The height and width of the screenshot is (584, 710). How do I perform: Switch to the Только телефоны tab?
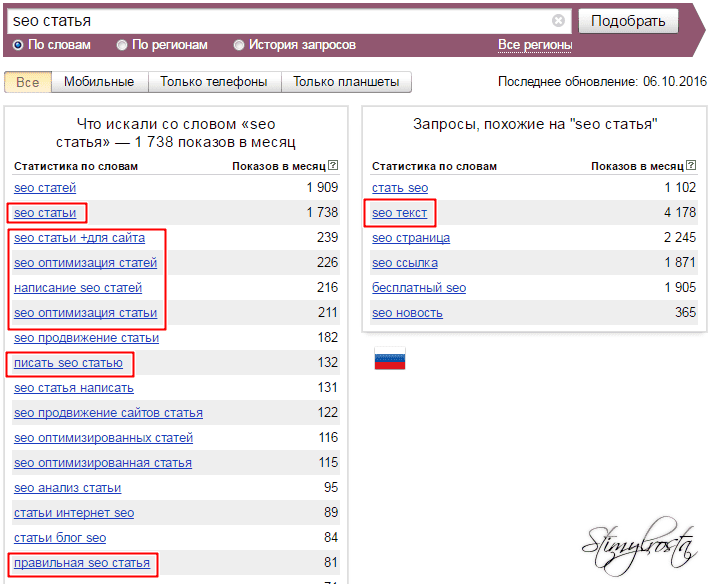coord(214,82)
